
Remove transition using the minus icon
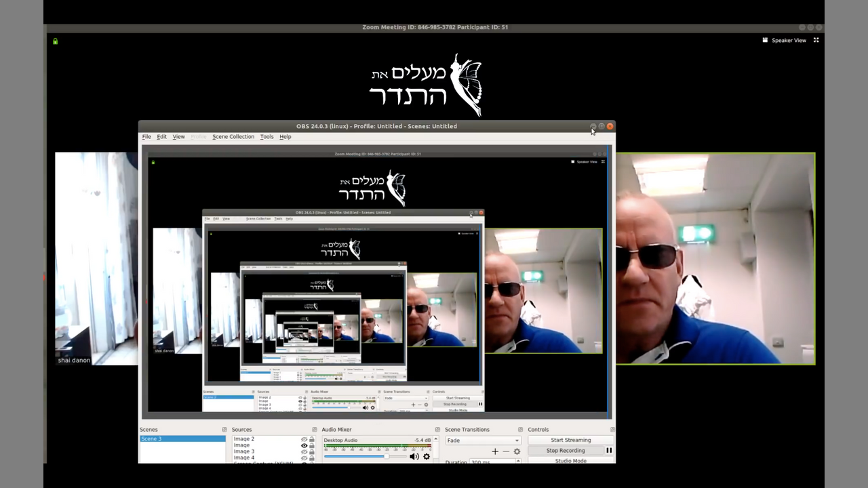[x=506, y=451]
